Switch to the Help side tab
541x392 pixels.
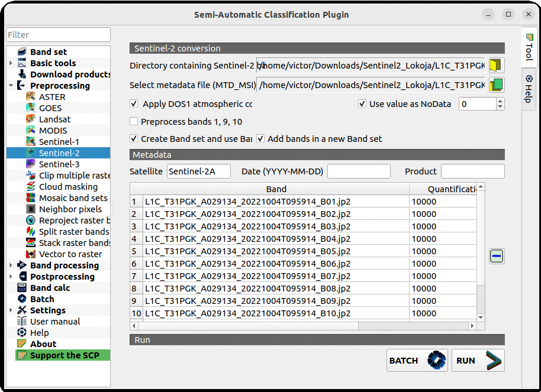(529, 89)
